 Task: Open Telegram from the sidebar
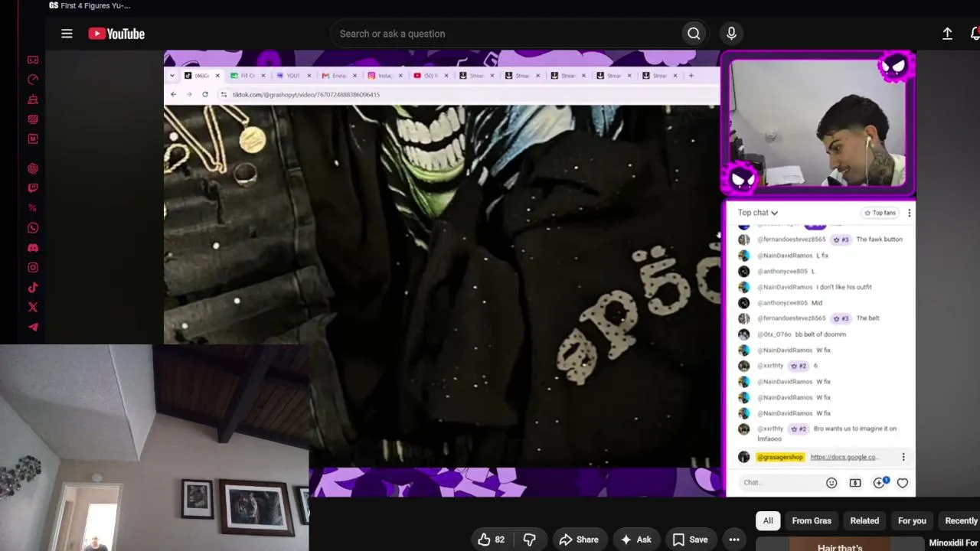tap(33, 327)
